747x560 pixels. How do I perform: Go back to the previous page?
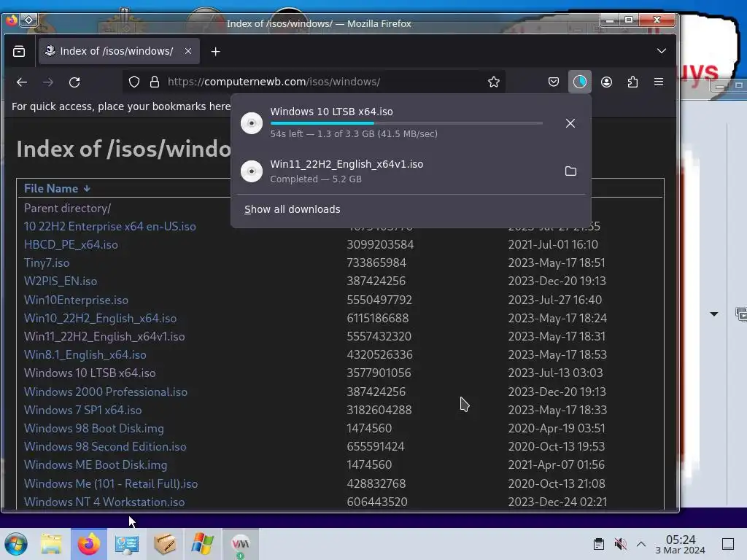pyautogui.click(x=21, y=82)
